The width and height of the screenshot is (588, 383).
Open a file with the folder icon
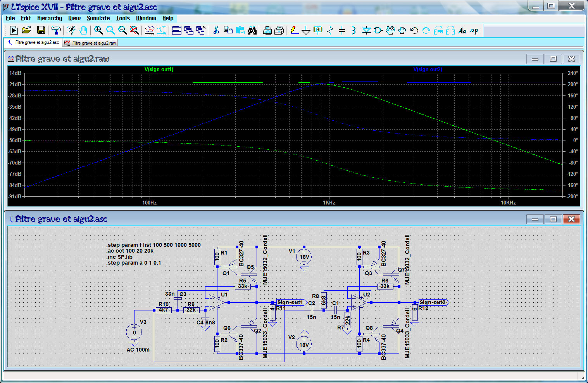pyautogui.click(x=26, y=30)
